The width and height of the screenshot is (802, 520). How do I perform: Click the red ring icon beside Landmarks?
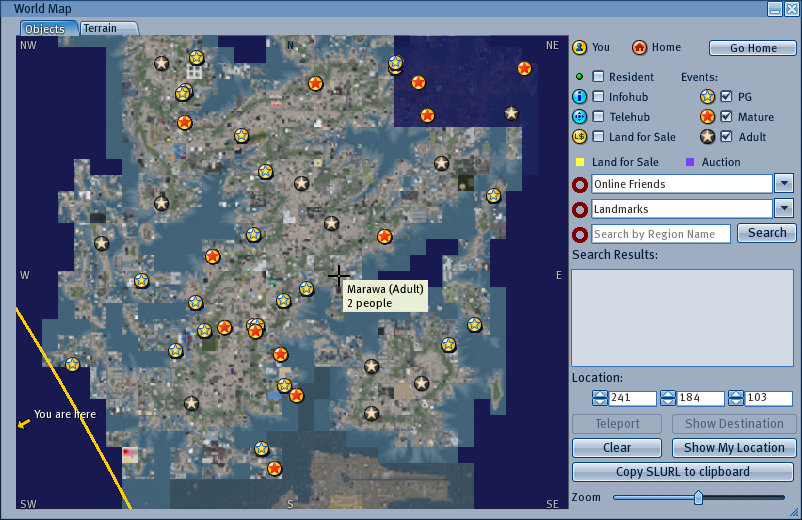[580, 210]
